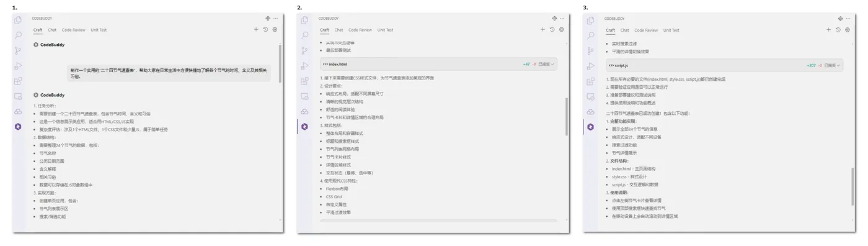Click the text 'CSS Grid' in screenshot 2
The image size is (868, 246).
pos(334,196)
